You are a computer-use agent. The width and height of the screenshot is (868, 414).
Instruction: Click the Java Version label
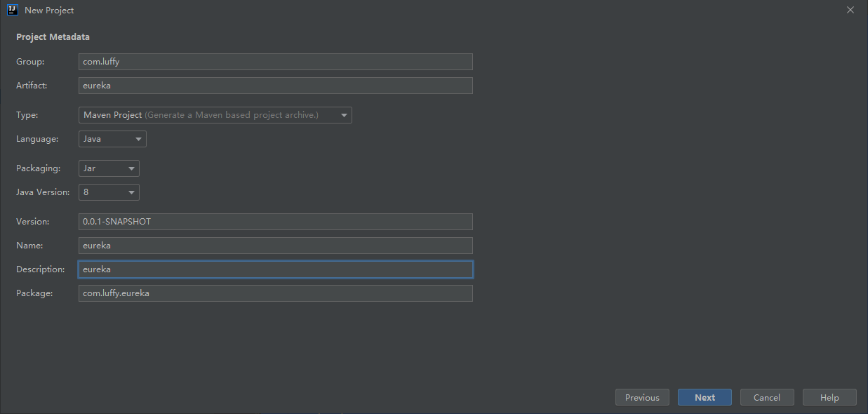click(x=43, y=192)
